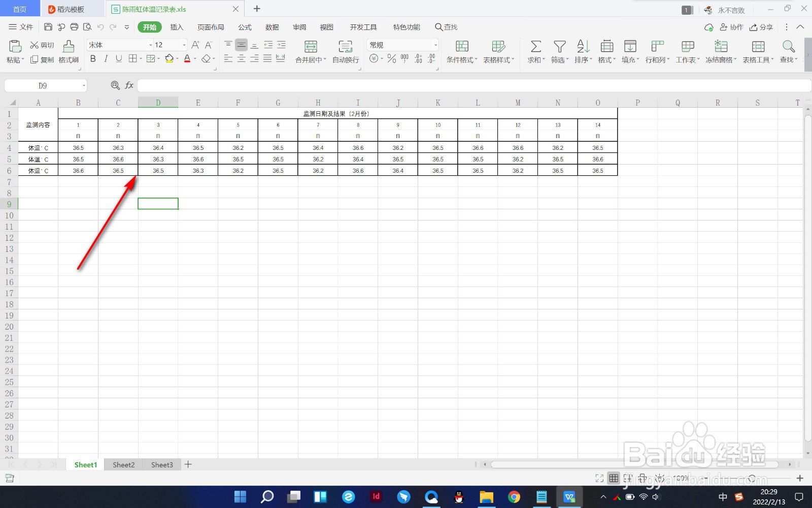Toggle align text right
This screenshot has height=508, width=812.
(255, 59)
